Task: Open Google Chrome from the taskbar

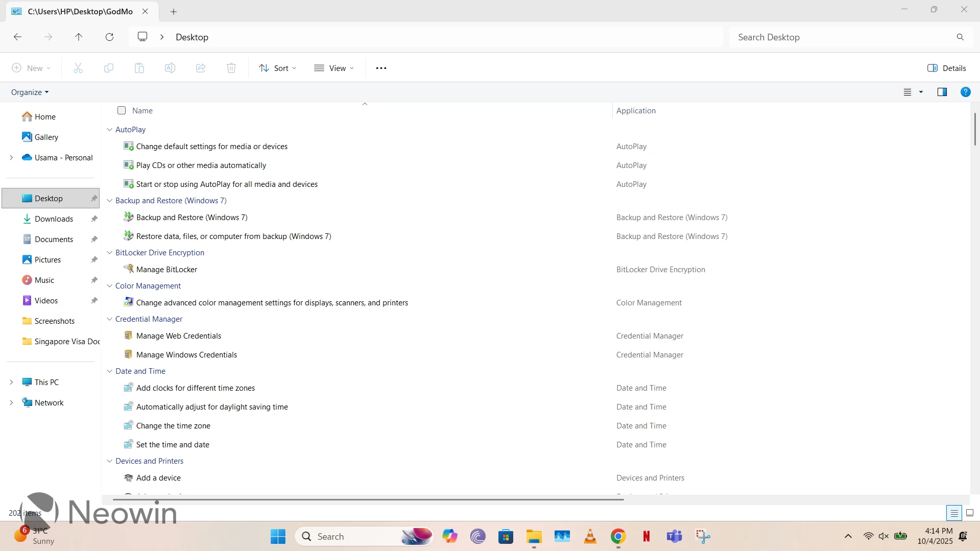Action: click(x=618, y=536)
